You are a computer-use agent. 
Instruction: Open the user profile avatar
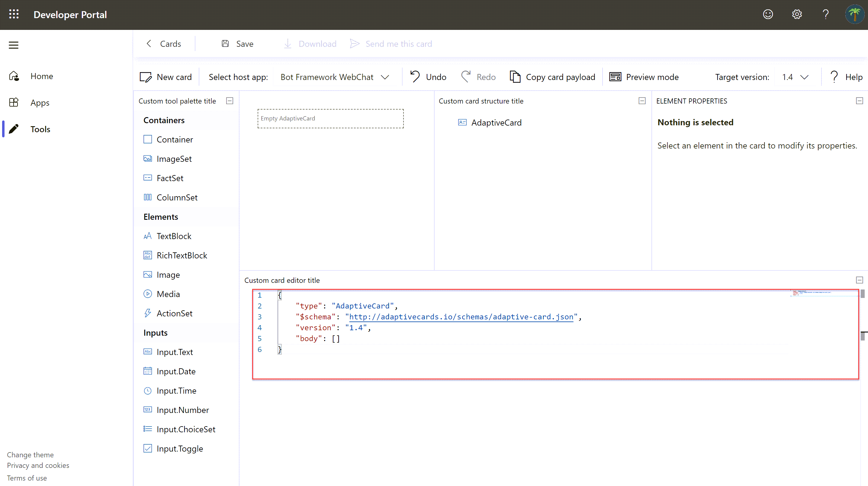(854, 14)
